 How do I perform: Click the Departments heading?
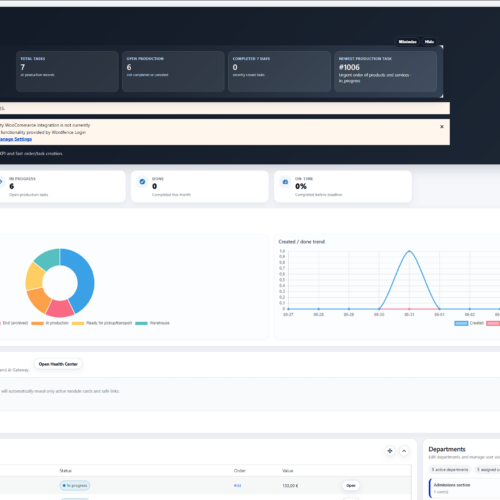pos(447,449)
